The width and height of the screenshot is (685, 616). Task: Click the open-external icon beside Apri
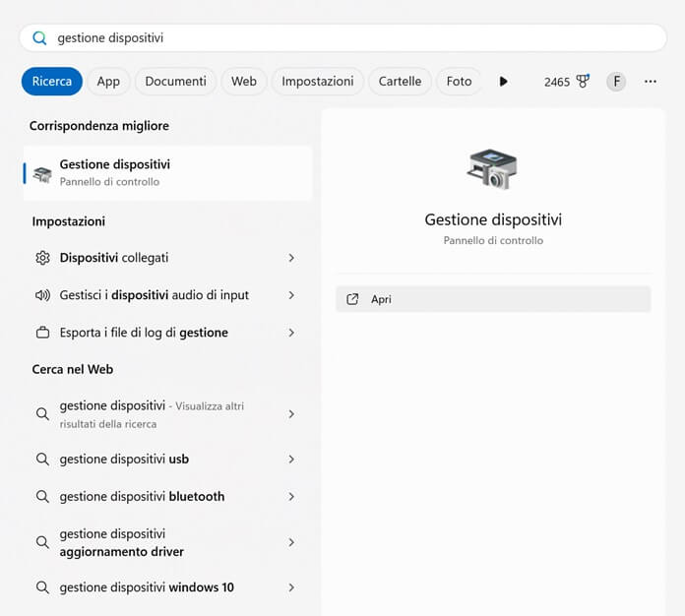(352, 299)
